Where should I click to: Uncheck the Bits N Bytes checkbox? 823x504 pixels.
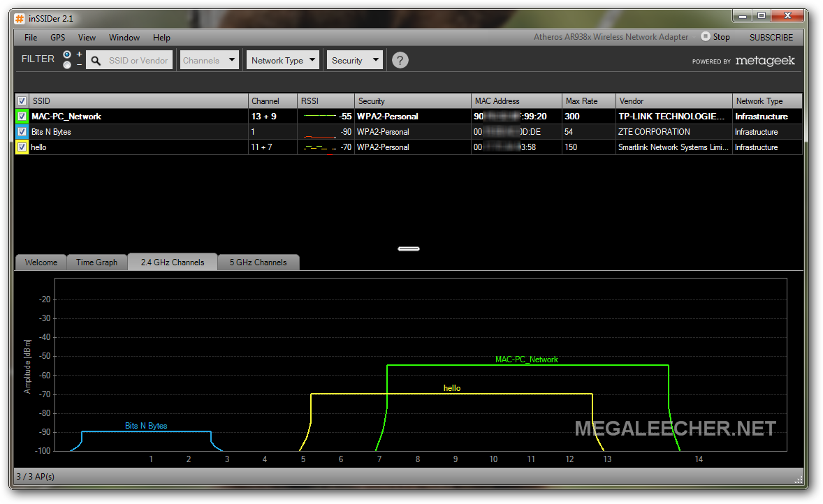[22, 132]
